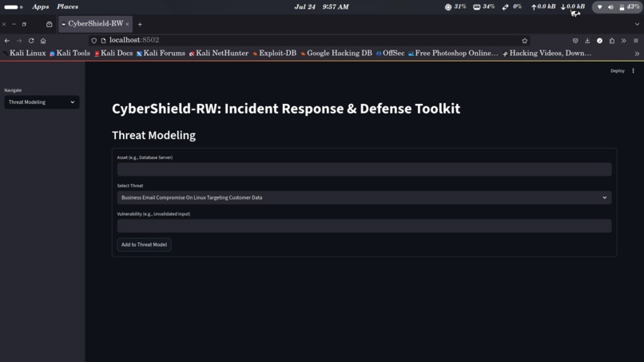The width and height of the screenshot is (644, 362).
Task: Open a new browser tab with plus
Action: click(140, 24)
